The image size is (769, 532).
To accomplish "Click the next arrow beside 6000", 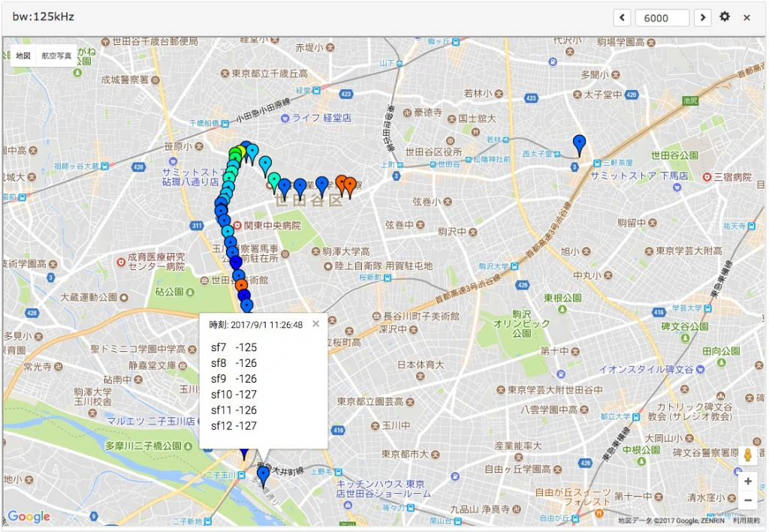I will point(703,18).
